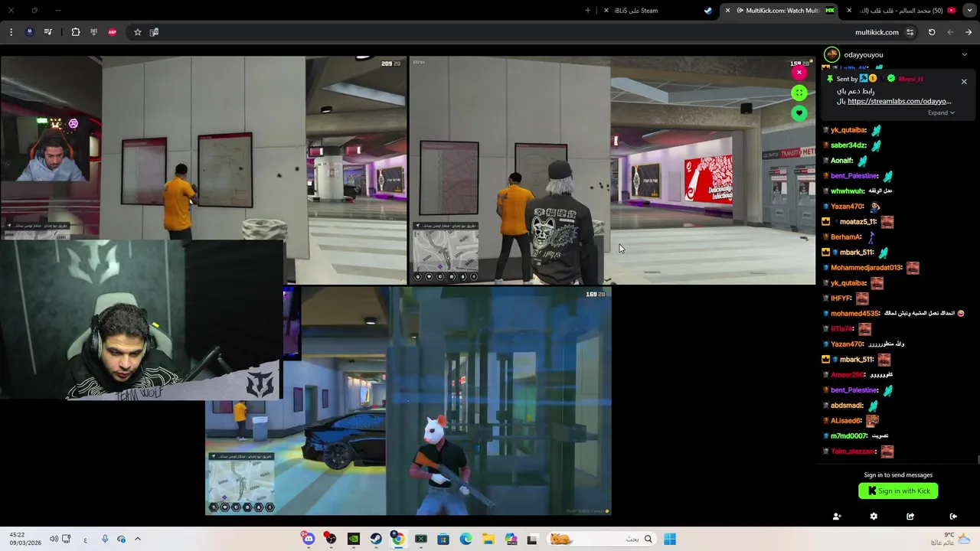Remove stream with the pink X button

click(799, 73)
